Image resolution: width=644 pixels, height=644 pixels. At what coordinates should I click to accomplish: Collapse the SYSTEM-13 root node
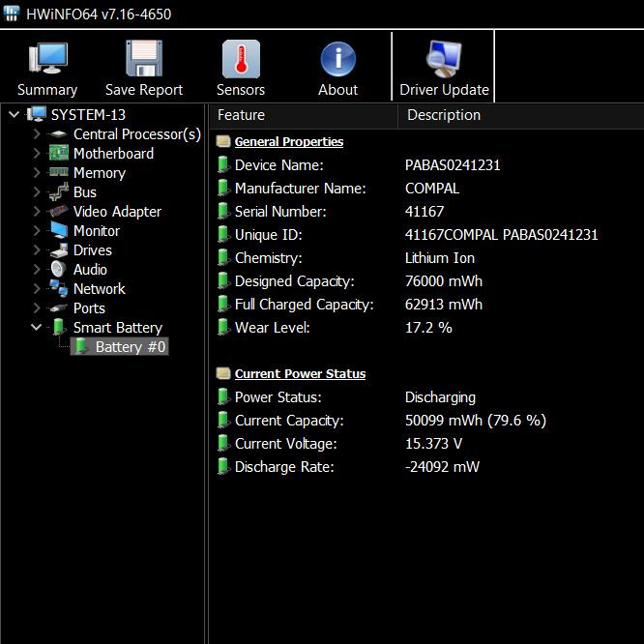pos(15,115)
